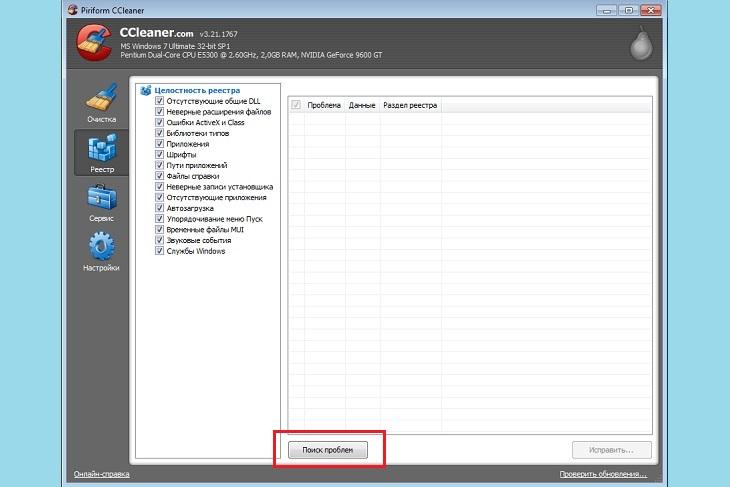The image size is (730, 487).
Task: Toggle Временные файлы MUI checkbox
Action: [x=159, y=230]
